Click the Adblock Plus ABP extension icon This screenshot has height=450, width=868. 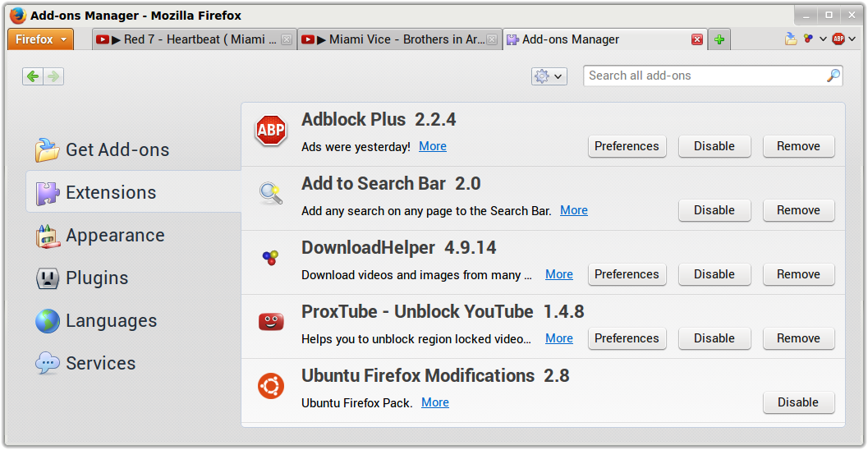[x=271, y=130]
